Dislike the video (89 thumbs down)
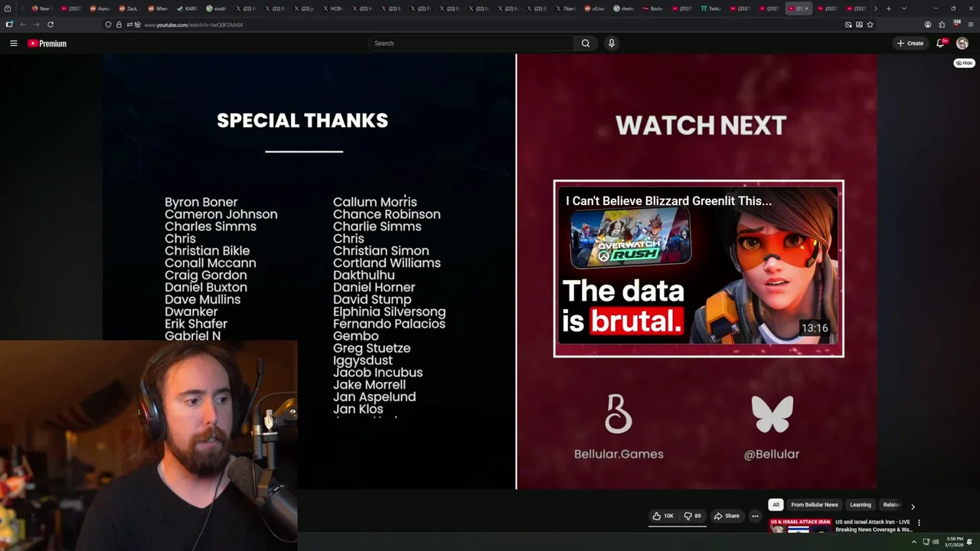 [x=692, y=516]
